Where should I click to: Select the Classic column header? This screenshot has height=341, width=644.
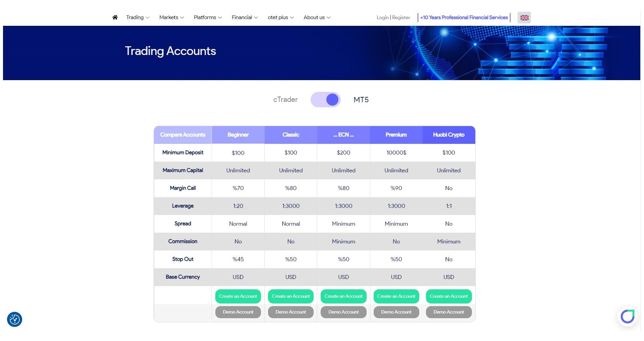(290, 135)
